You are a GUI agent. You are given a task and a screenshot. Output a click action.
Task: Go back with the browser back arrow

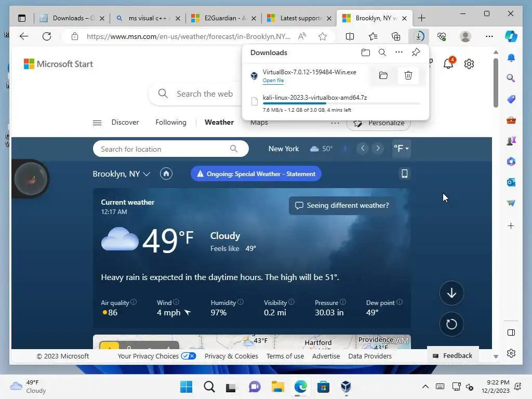tap(24, 36)
